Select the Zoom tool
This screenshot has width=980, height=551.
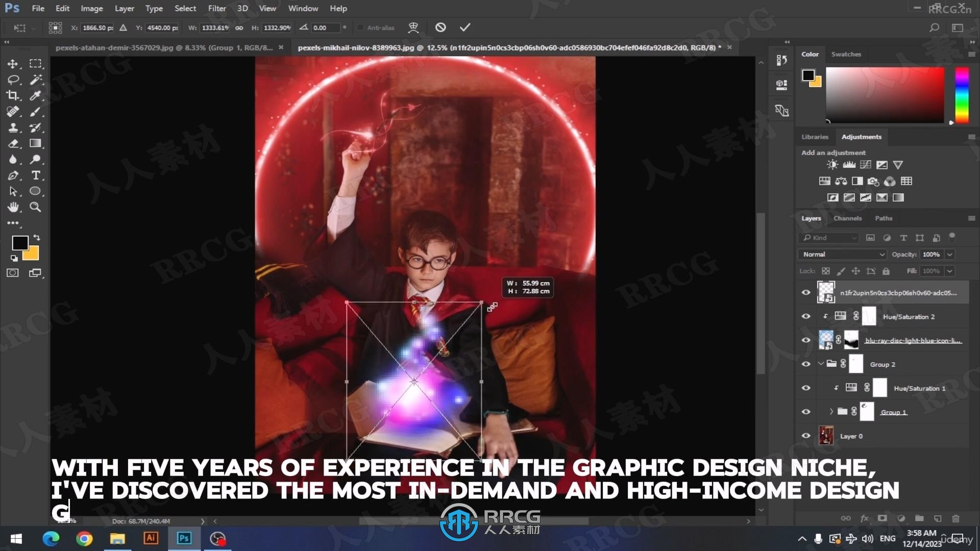pyautogui.click(x=36, y=207)
